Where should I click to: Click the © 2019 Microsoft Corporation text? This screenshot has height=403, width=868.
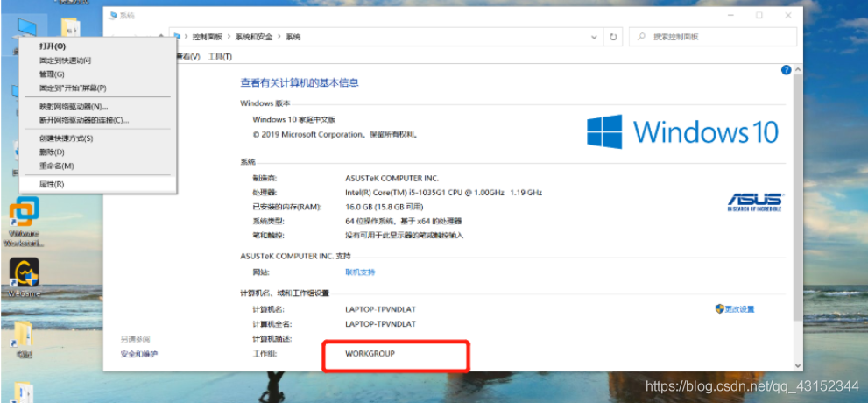[x=336, y=134]
